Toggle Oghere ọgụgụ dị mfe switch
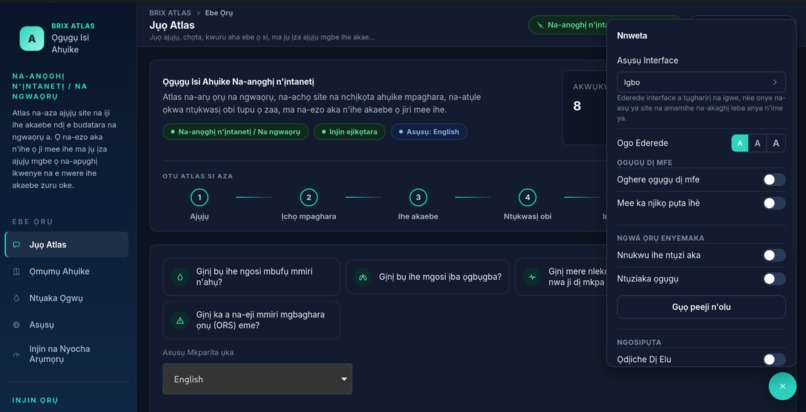806x412 pixels. pyautogui.click(x=774, y=180)
